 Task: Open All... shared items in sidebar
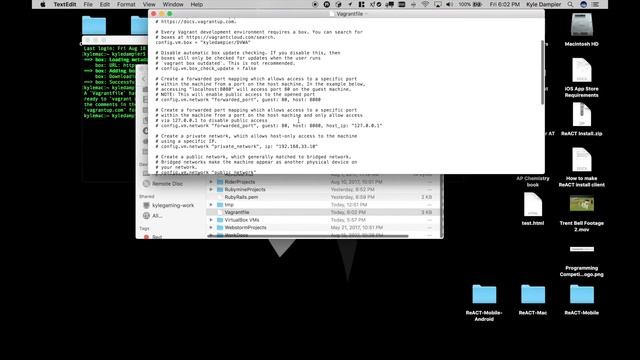pos(157,216)
